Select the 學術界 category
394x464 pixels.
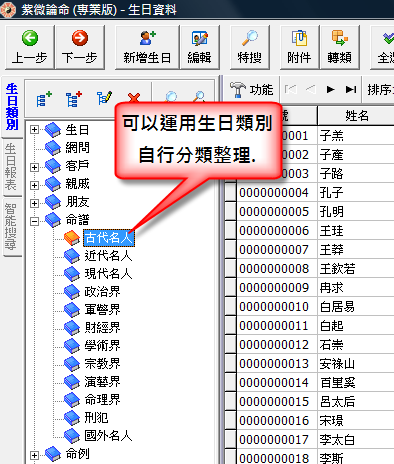click(x=102, y=346)
